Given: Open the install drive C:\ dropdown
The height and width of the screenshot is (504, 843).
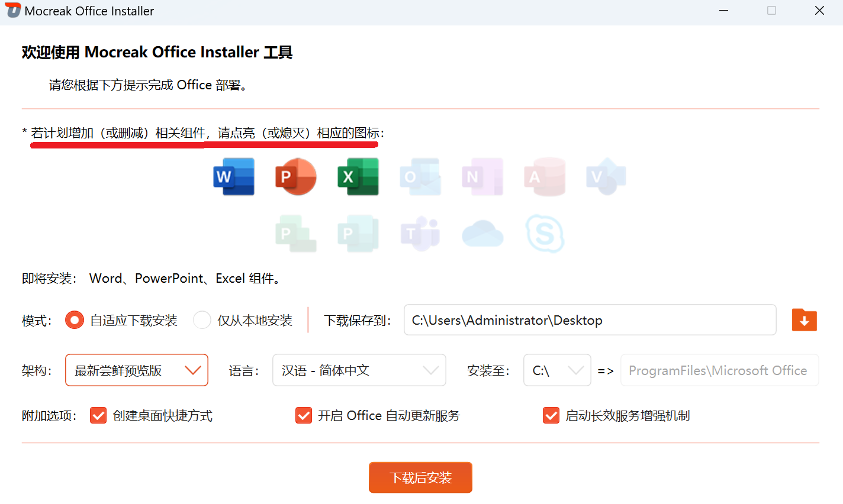Looking at the screenshot, I should [556, 370].
